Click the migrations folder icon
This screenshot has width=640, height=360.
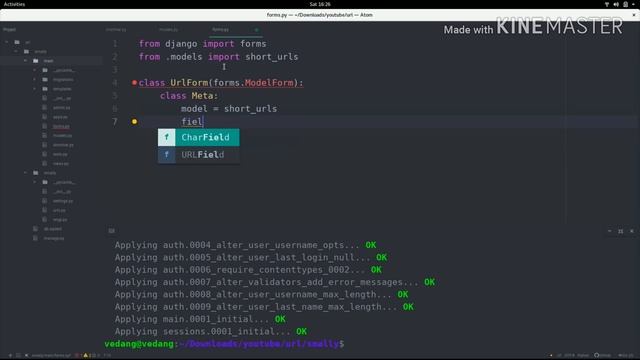45,80
